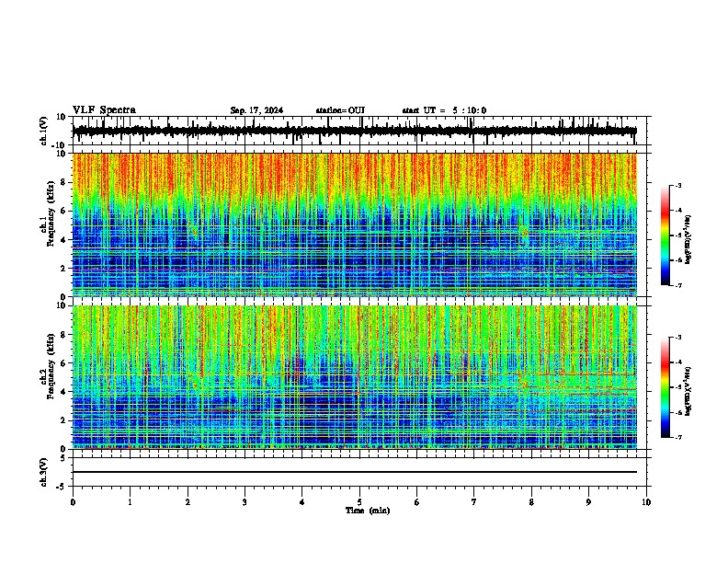Screen dimensions: 728x563
Task: Click the ch.1(V) axis label
Action: pos(43,131)
